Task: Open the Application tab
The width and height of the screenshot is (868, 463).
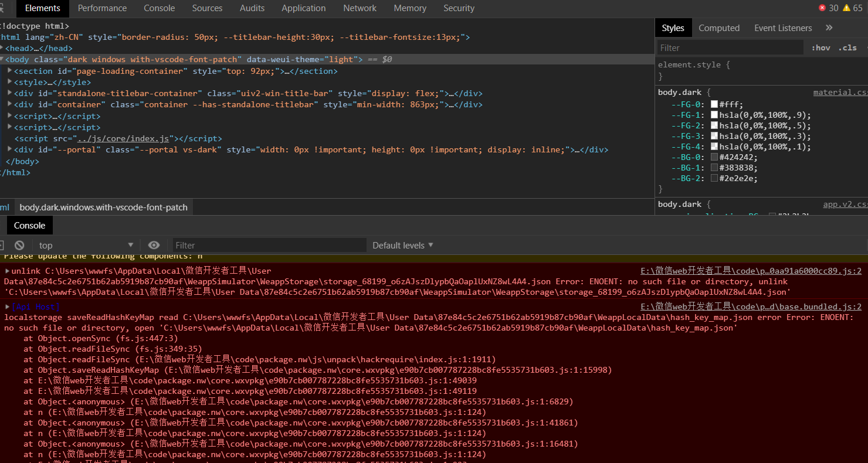Action: [303, 8]
